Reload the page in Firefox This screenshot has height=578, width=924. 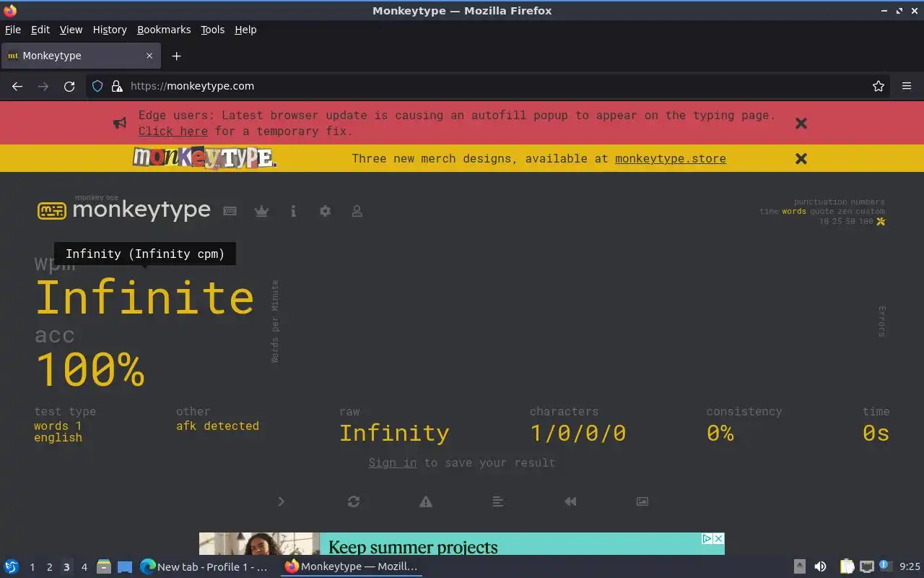point(69,86)
